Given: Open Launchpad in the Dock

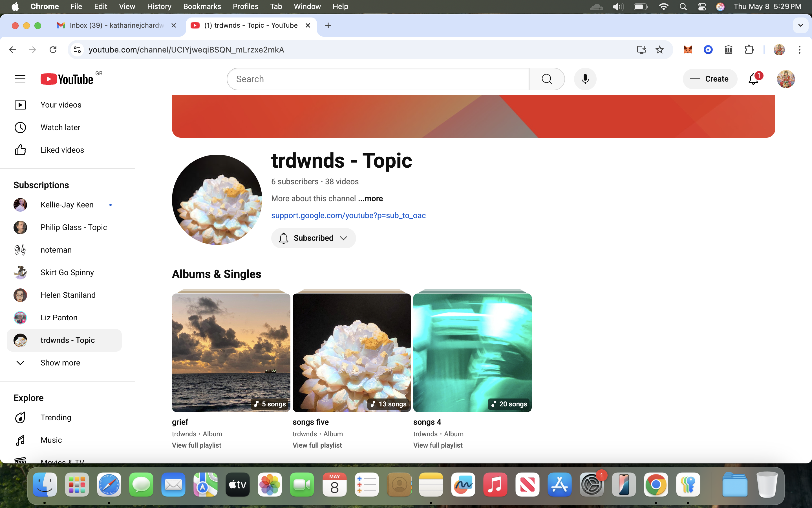Looking at the screenshot, I should pos(77,485).
